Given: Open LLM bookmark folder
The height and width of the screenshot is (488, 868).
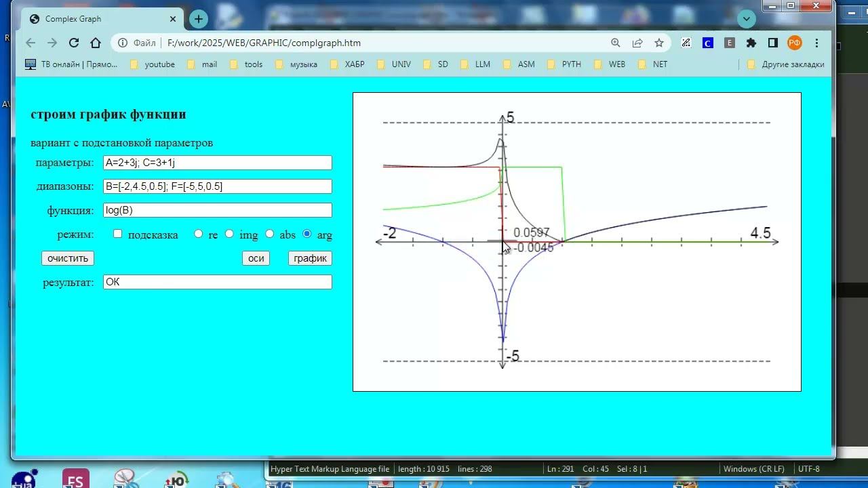Looking at the screenshot, I should click(x=475, y=64).
